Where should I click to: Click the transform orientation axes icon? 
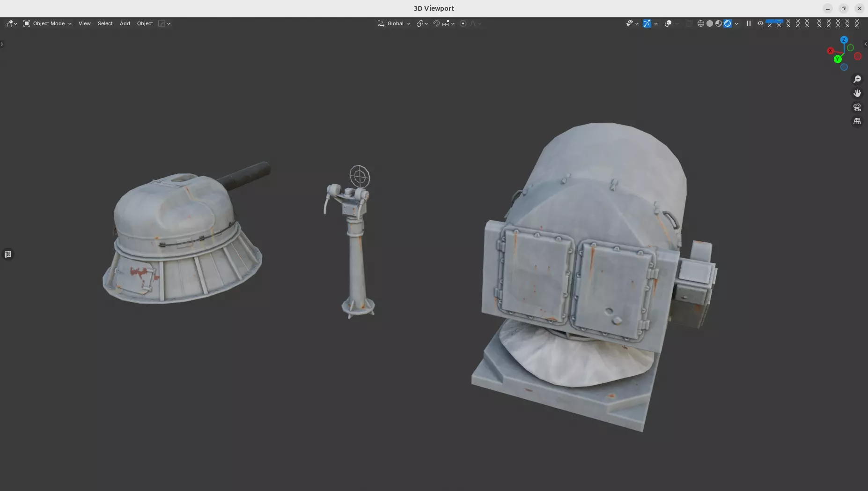coord(381,23)
